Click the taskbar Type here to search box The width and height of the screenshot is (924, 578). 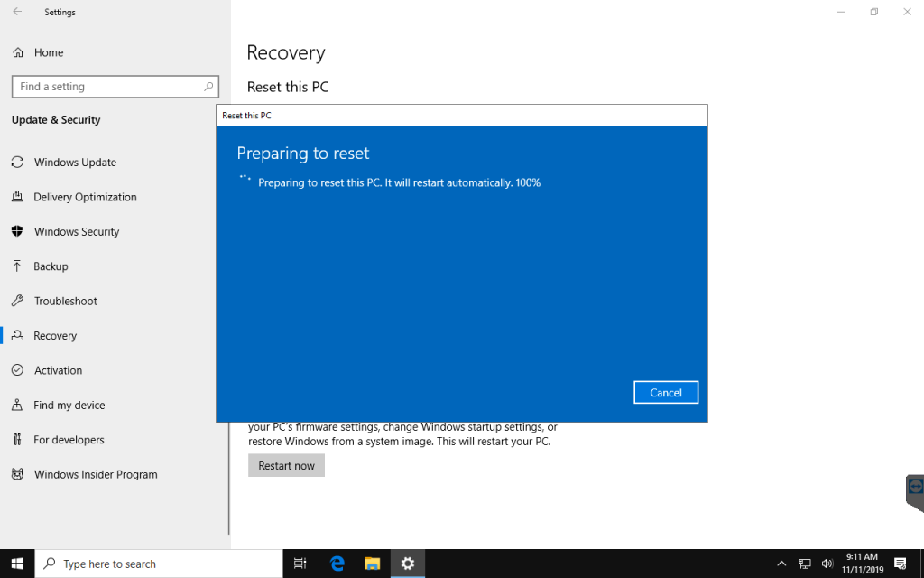coord(159,564)
